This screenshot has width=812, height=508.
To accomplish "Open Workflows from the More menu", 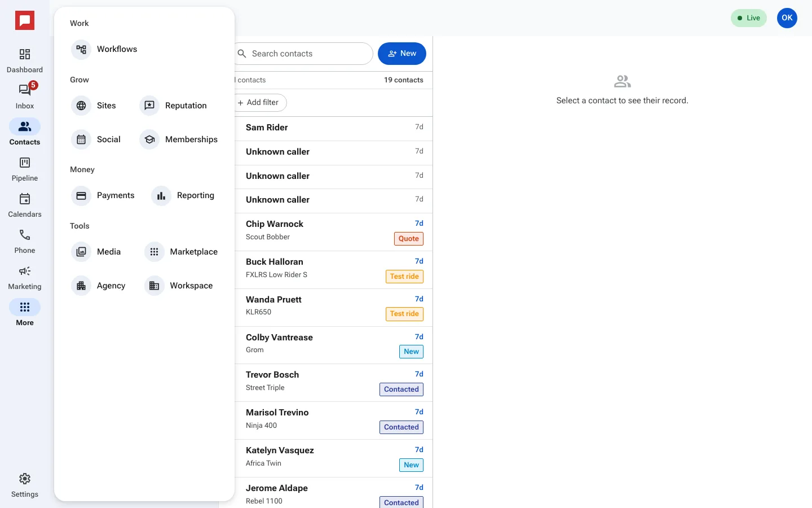I will [105, 49].
